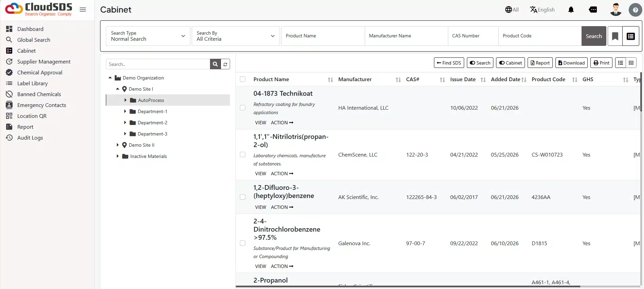
Task: Sort by Manufacturer column arrows
Action: [398, 80]
